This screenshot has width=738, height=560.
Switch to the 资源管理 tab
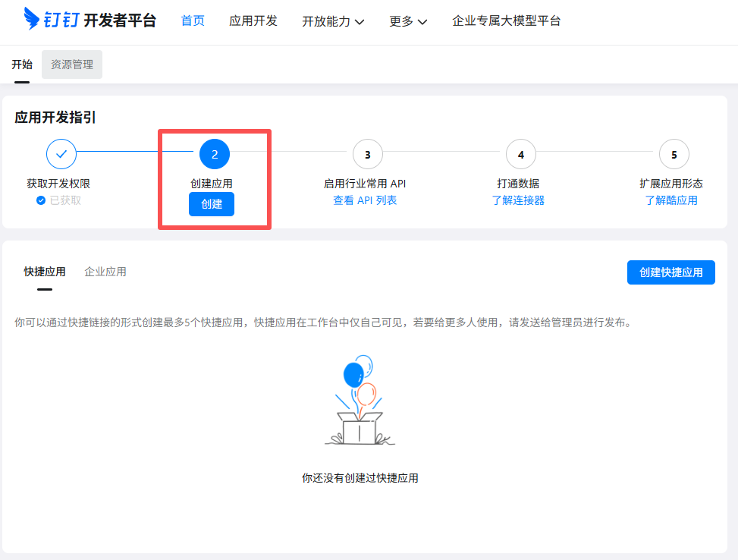72,64
